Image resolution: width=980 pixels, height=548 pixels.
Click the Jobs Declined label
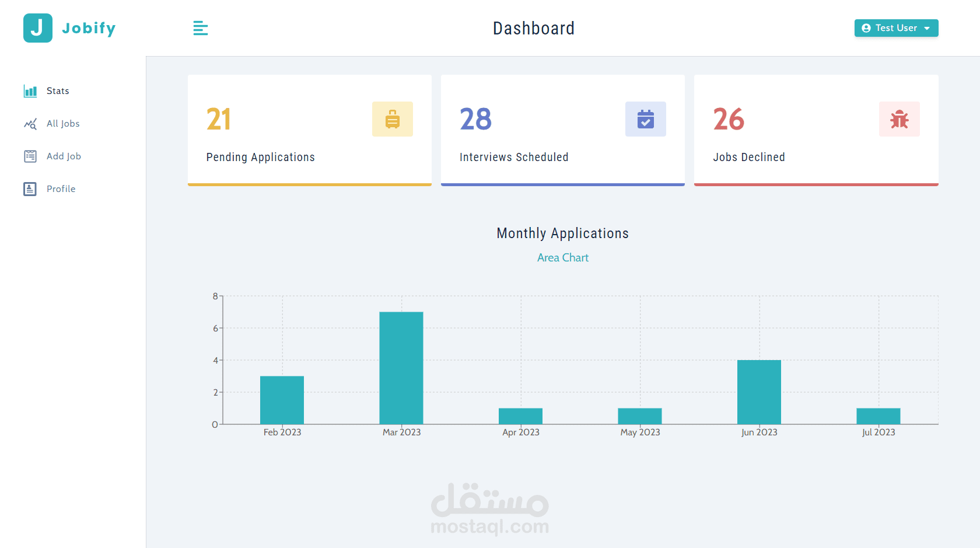click(x=749, y=157)
